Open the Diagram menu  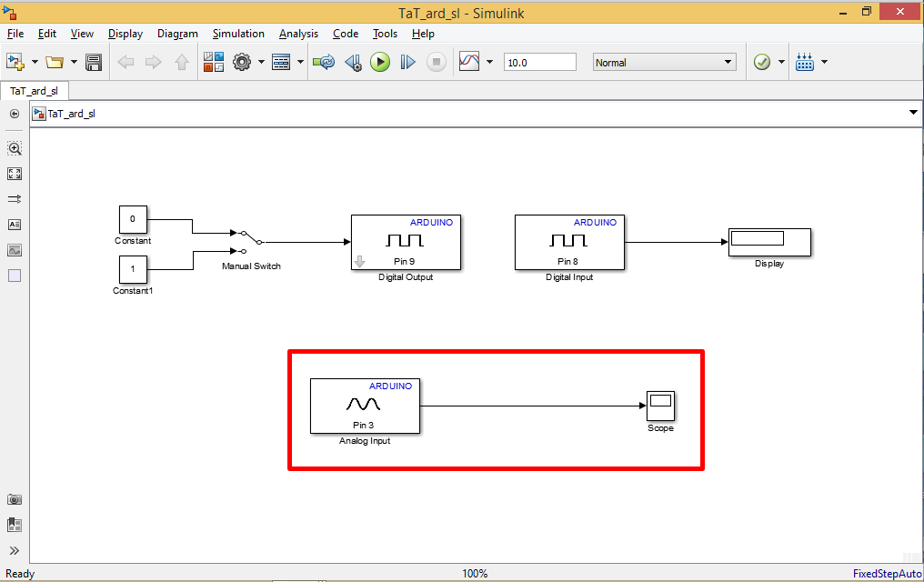pos(177,34)
